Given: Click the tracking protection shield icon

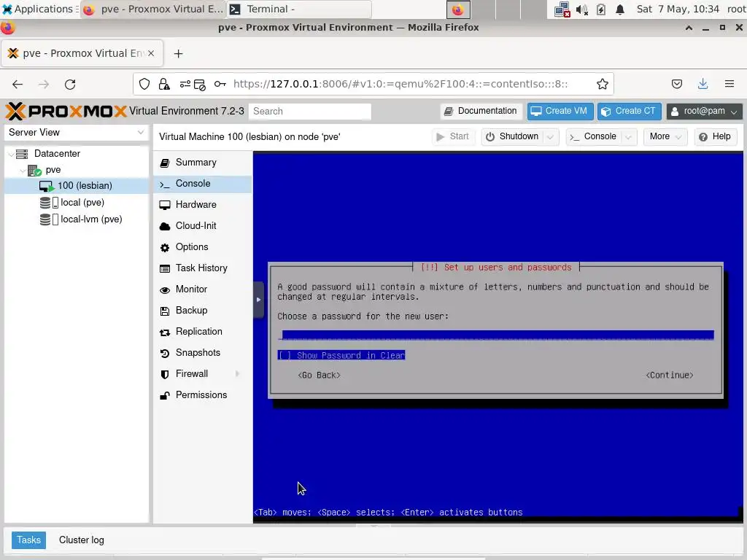Looking at the screenshot, I should 144,85.
